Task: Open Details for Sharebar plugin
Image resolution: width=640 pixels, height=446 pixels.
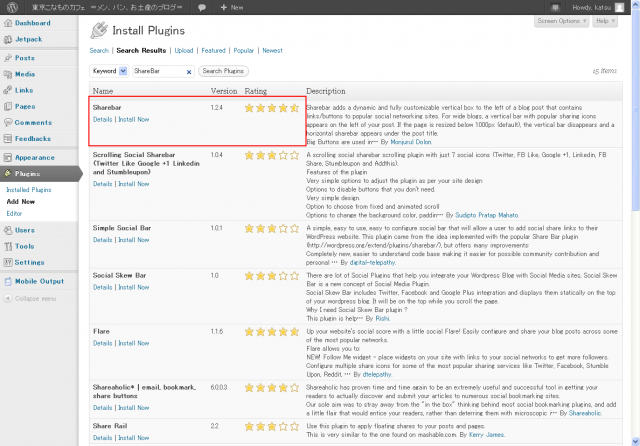Action: click(x=102, y=120)
